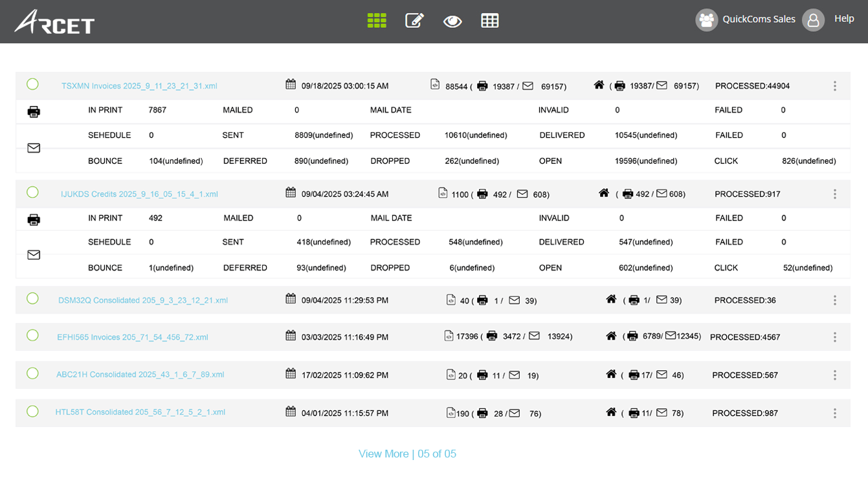Open the Help menu
868x484 pixels.
(x=844, y=18)
